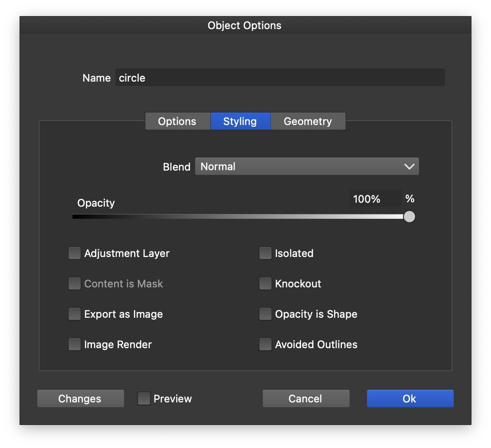The width and height of the screenshot is (491, 448).
Task: Check the Avoided Outlines option
Action: [265, 345]
